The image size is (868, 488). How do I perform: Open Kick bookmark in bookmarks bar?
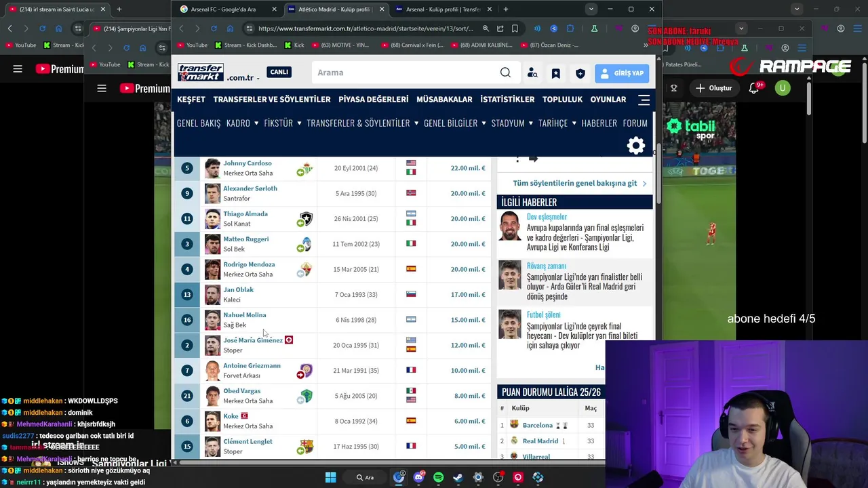(294, 45)
